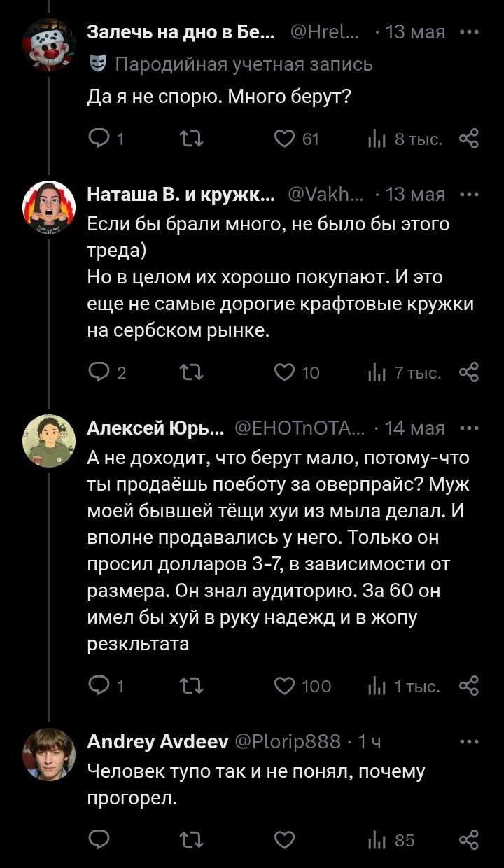Click 'Пародийная учетная запись' label
The image size is (504, 868).
244,65
